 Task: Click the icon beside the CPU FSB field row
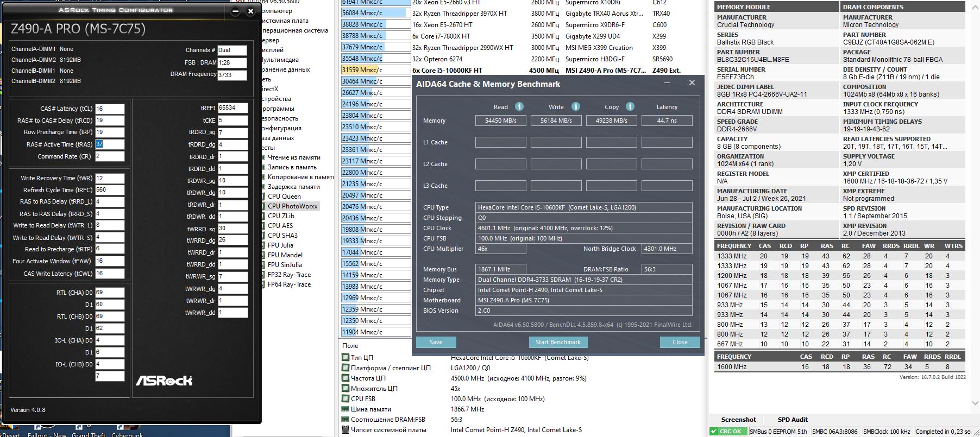point(345,398)
